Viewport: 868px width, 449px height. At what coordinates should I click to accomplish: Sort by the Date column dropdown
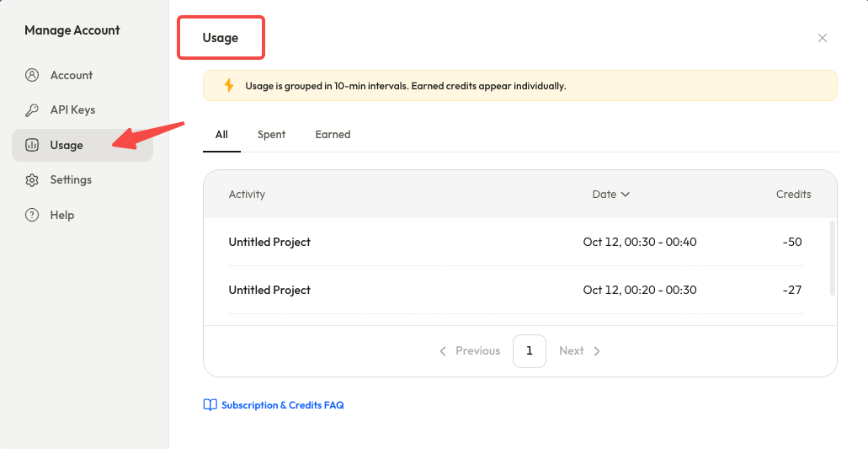click(x=610, y=195)
